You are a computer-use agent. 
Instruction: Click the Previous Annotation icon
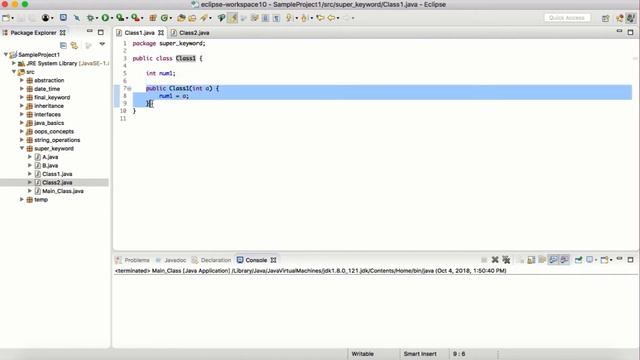click(304, 18)
